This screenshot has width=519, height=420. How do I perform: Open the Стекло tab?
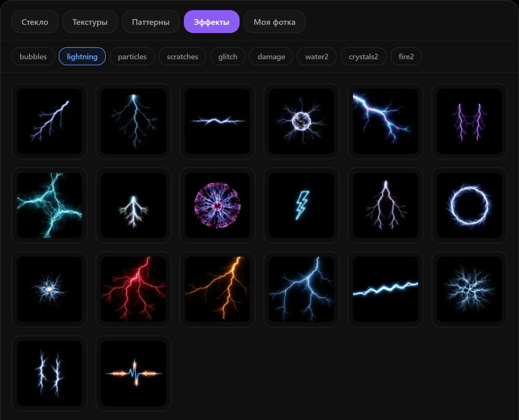point(35,22)
